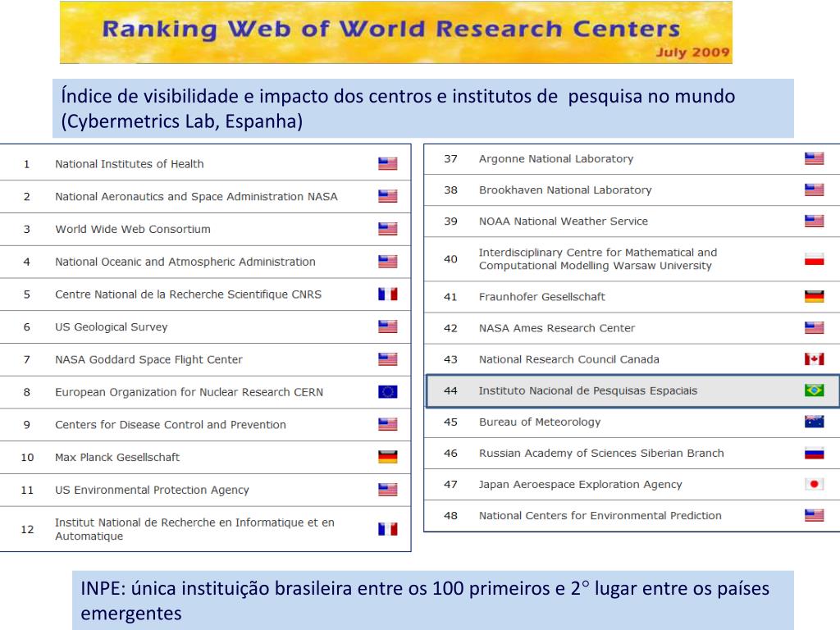The image size is (840, 630).
Task: Click flag next to Brookhaven National Laboratory
Action: point(814,189)
